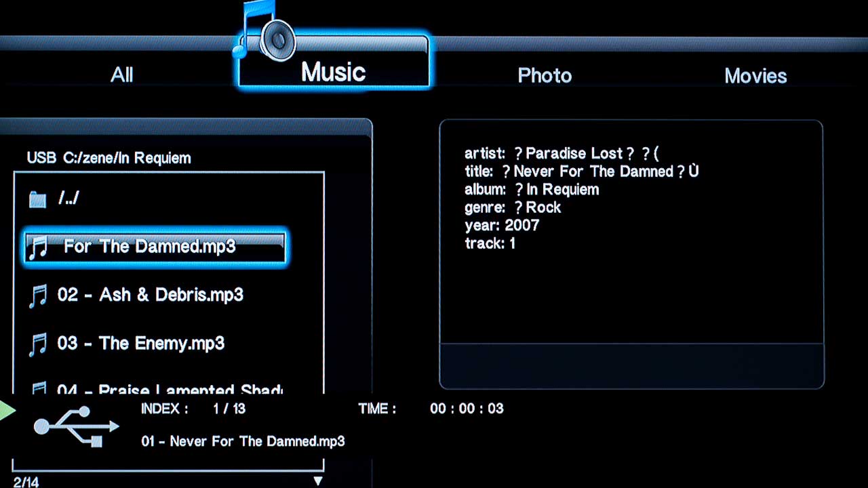The width and height of the screenshot is (868, 488).
Task: Switch to the All tab
Action: (x=122, y=75)
